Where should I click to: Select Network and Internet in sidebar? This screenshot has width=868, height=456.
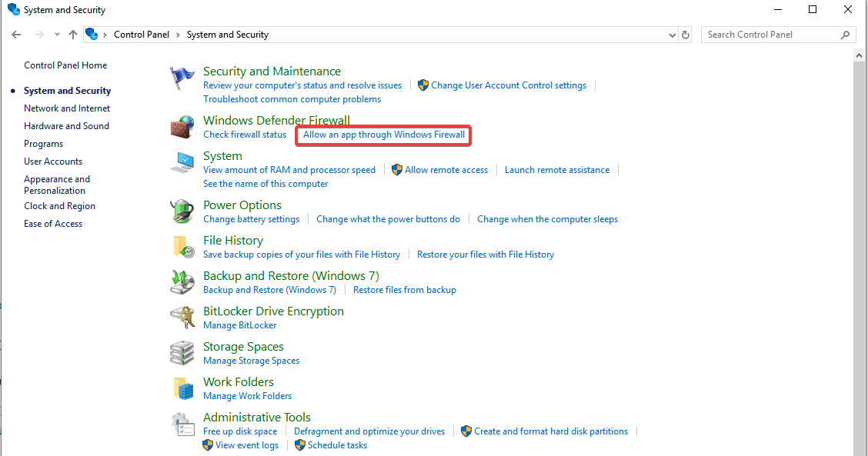pyautogui.click(x=67, y=108)
